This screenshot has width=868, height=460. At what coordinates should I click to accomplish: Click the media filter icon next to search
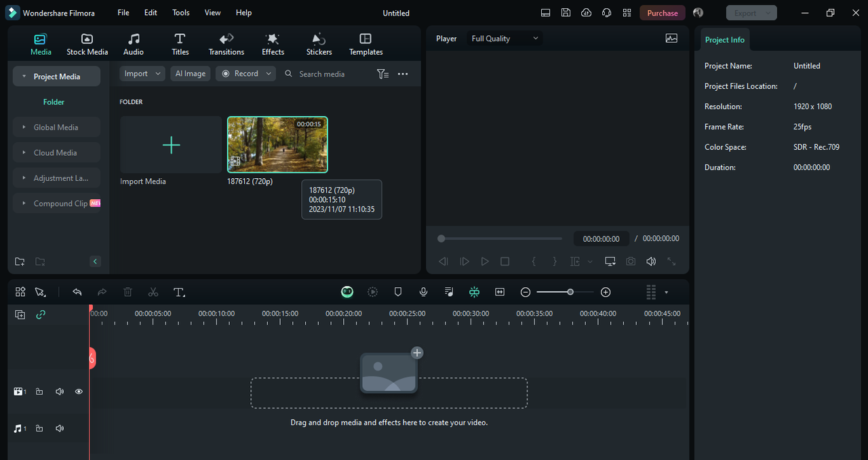[x=382, y=74]
